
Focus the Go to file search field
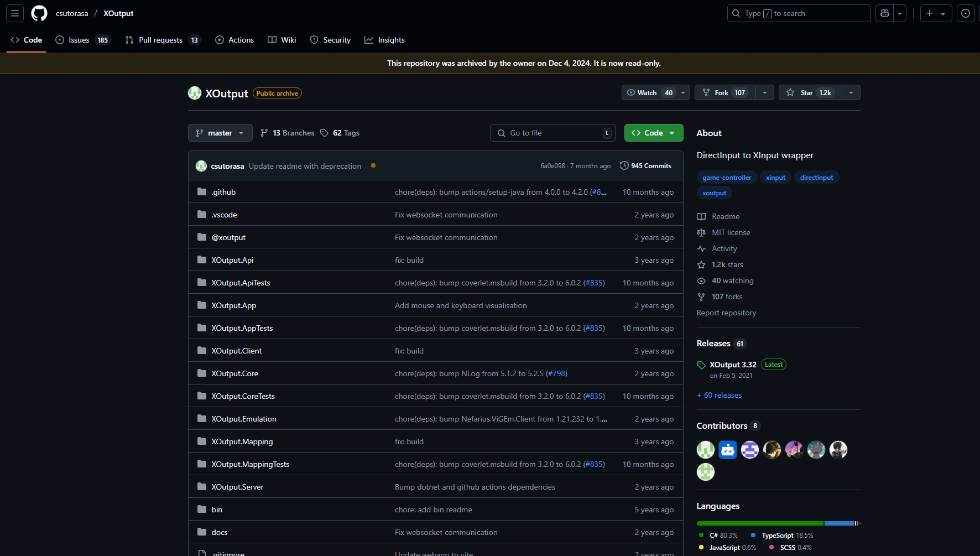(552, 133)
